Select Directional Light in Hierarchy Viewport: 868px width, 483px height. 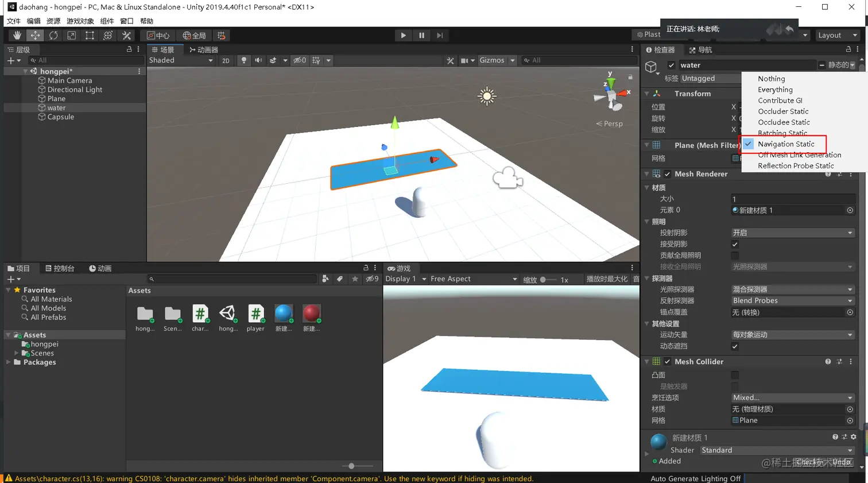point(75,90)
